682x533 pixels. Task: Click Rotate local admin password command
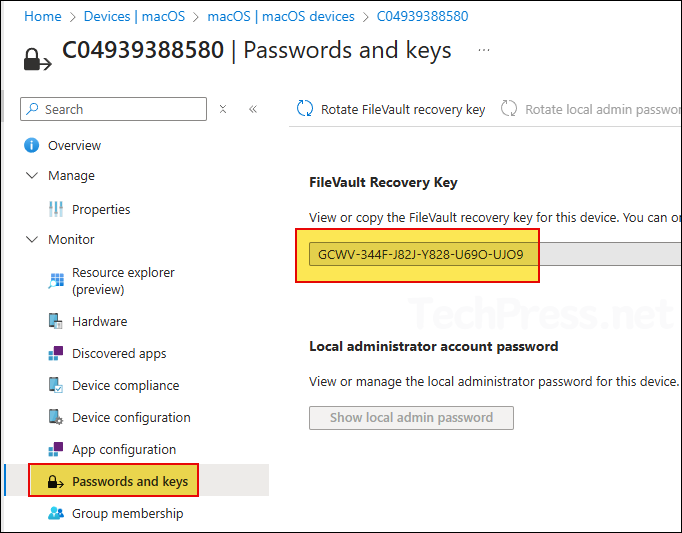pyautogui.click(x=592, y=110)
